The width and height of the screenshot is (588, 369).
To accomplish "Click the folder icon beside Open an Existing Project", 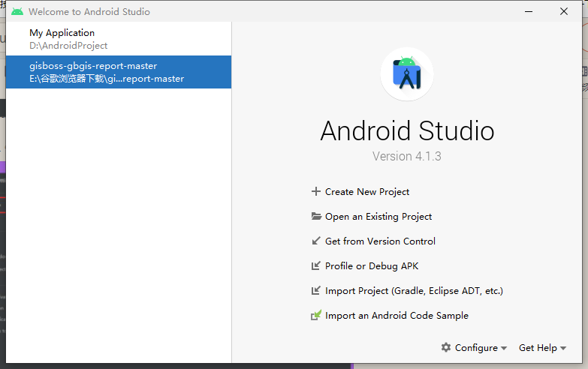I will coord(316,216).
